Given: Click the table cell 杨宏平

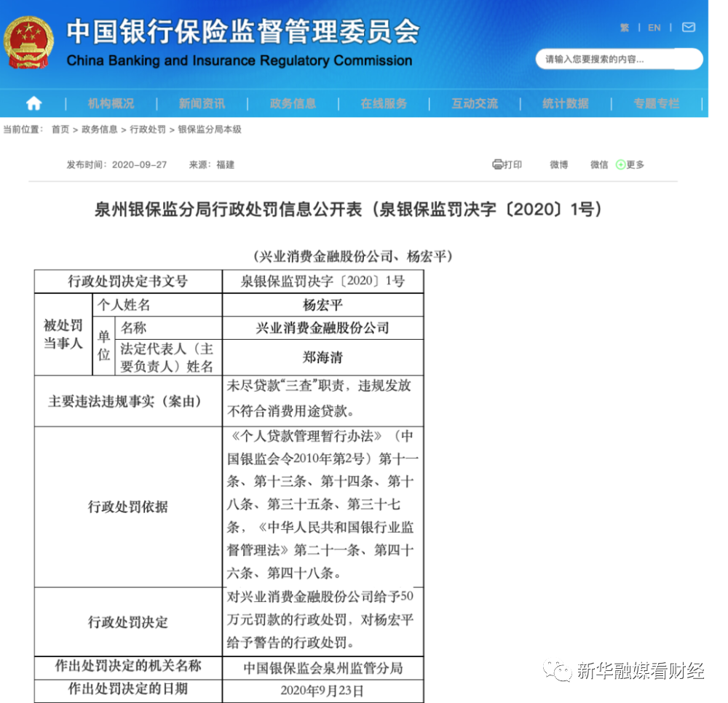Looking at the screenshot, I should click(323, 305).
